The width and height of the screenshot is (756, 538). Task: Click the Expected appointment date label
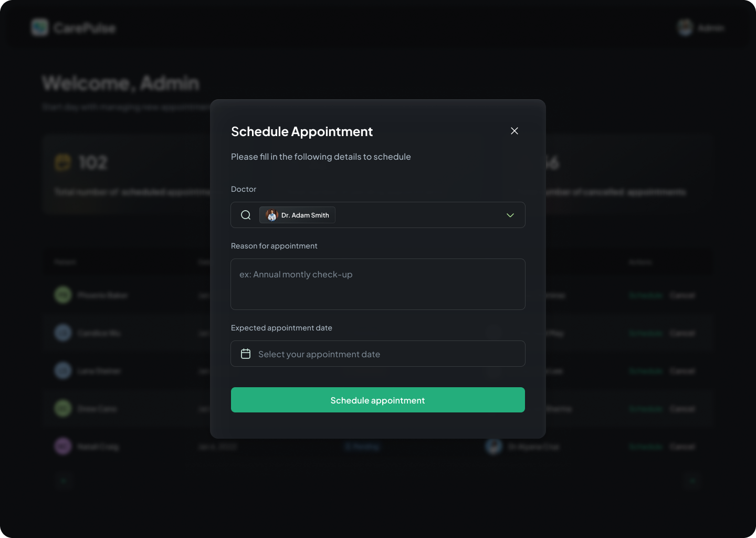(281, 328)
